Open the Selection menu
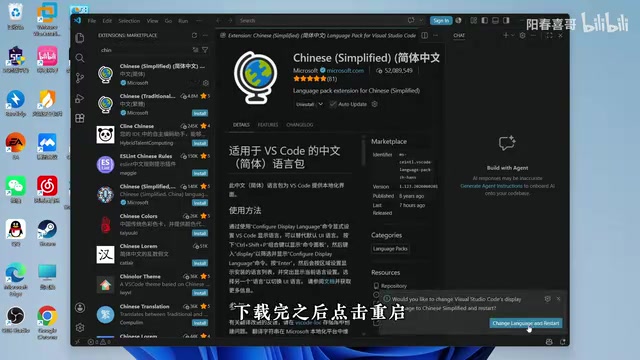The width and height of the screenshot is (640, 360). coord(129,21)
